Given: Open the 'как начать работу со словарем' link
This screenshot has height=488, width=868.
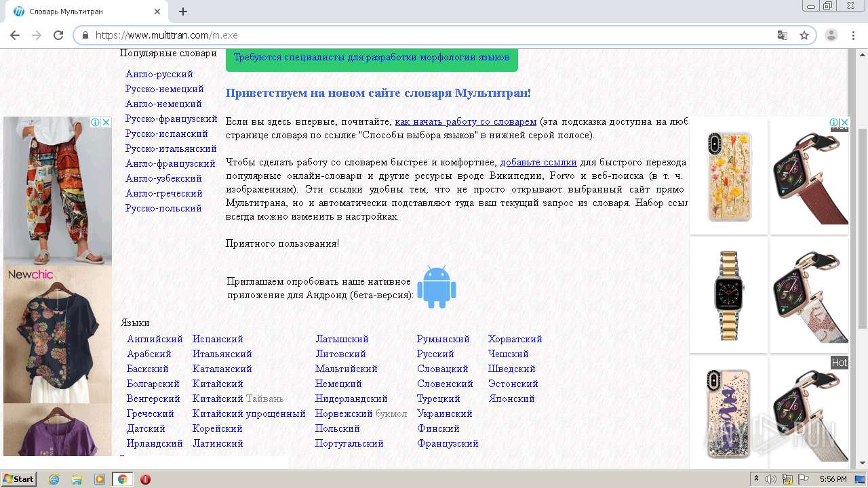Looking at the screenshot, I should 466,122.
